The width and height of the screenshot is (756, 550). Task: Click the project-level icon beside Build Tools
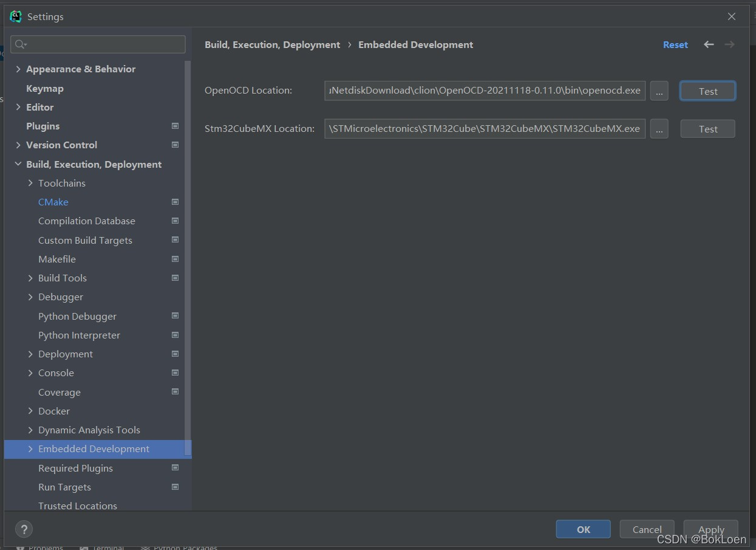175,278
